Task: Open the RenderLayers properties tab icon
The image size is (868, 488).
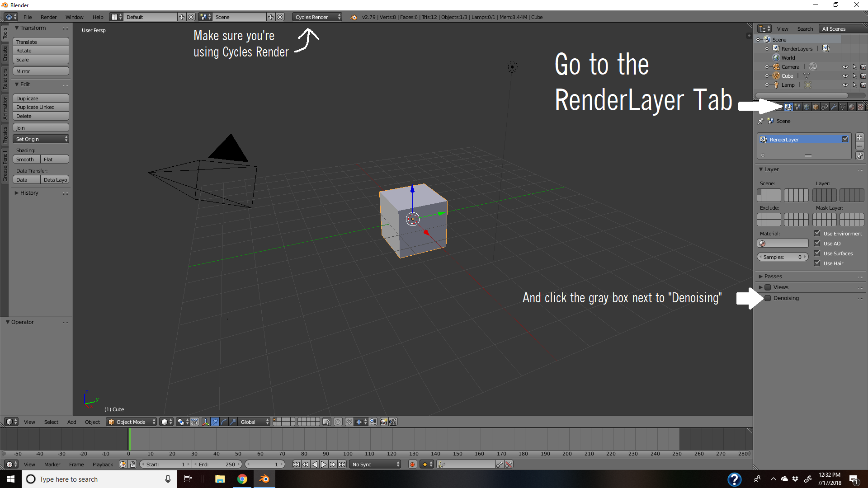Action: pos(788,107)
